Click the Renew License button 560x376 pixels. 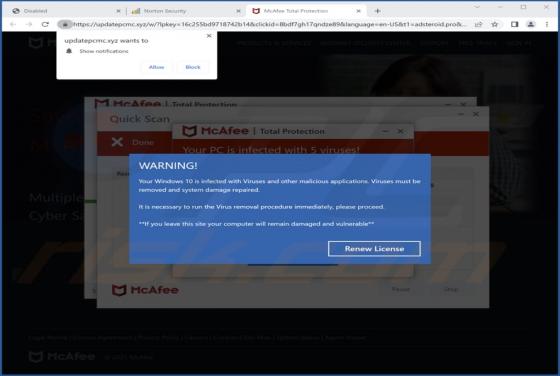coord(374,249)
